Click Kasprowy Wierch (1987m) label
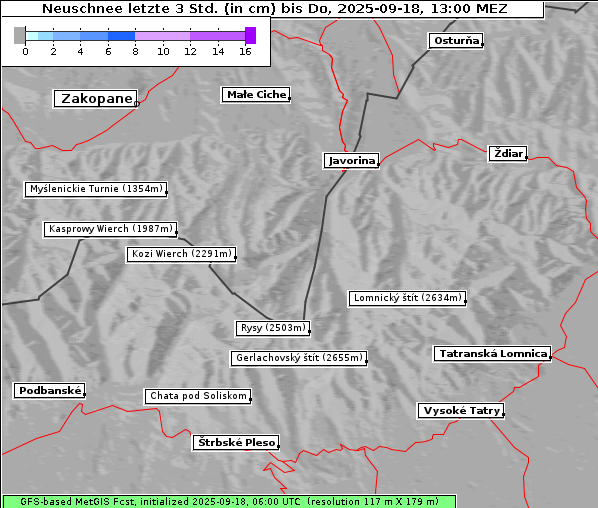Screen dimensions: 598x508 tap(111, 229)
